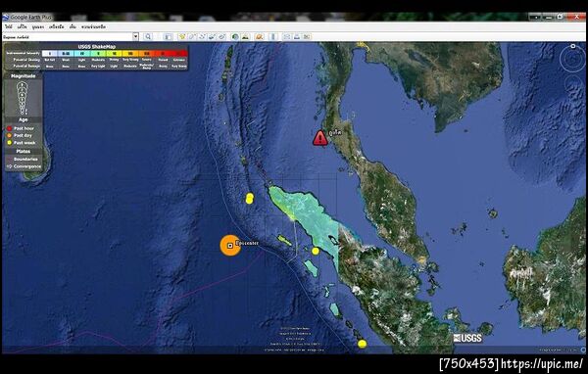Click the 'Magnitude' legend heading
The height and width of the screenshot is (374, 588).
(x=24, y=76)
